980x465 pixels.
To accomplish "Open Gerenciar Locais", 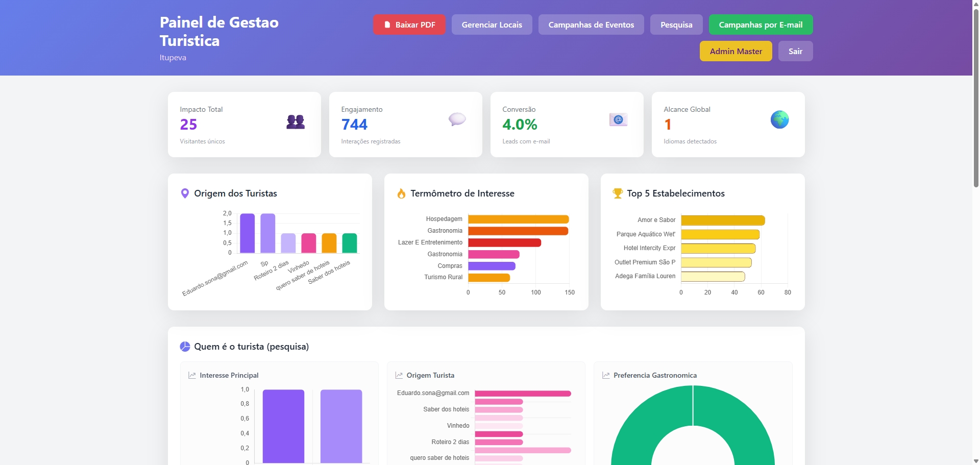I will [492, 25].
